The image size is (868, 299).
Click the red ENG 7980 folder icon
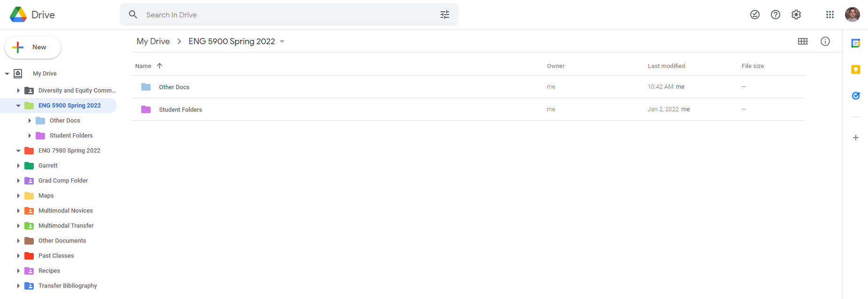tap(29, 151)
